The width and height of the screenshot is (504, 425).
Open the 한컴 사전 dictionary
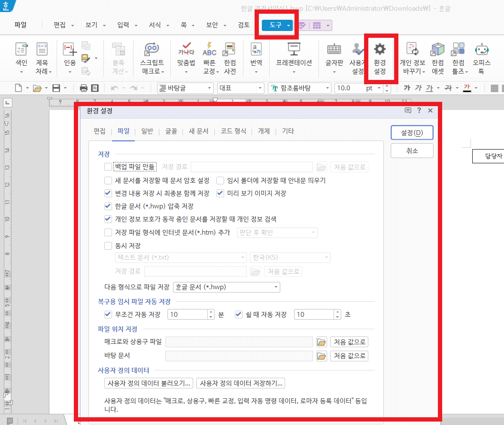coord(230,58)
